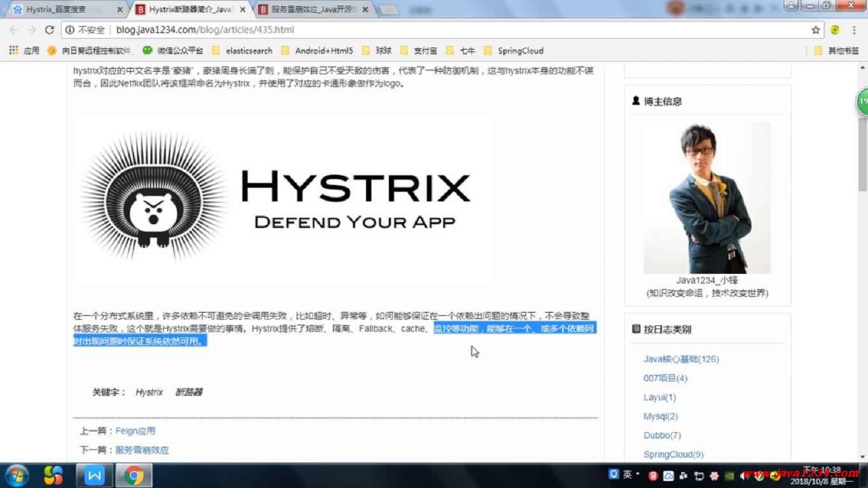Reload the page with the refresh icon
Image resolution: width=868 pixels, height=488 pixels.
(x=50, y=30)
